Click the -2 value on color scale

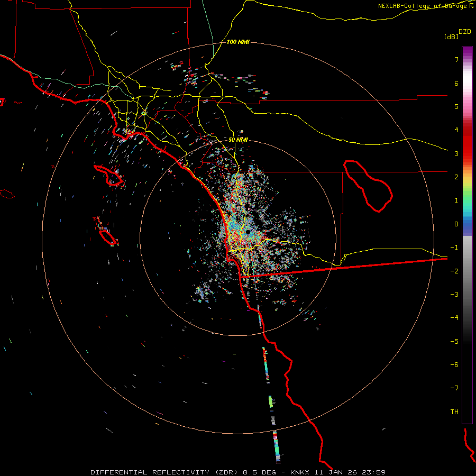454,271
